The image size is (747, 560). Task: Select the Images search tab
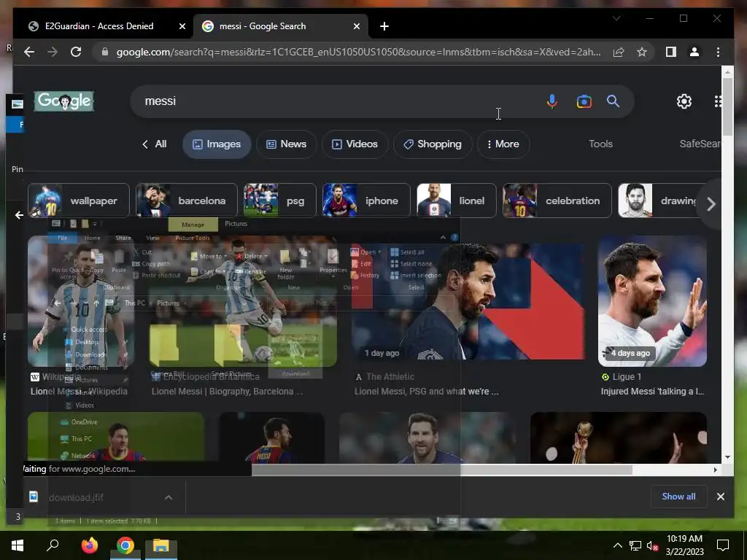pos(217,144)
